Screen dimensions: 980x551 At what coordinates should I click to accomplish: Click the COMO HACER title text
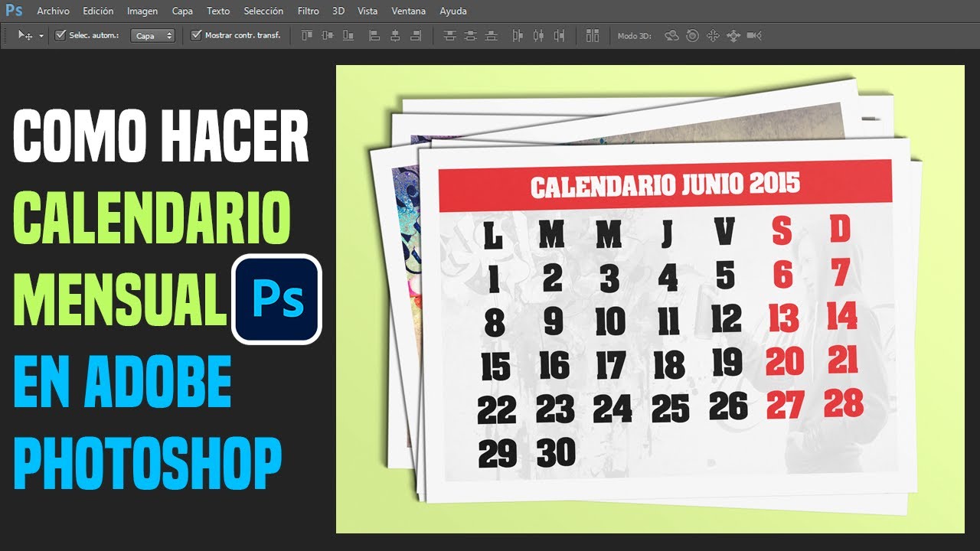coord(162,135)
